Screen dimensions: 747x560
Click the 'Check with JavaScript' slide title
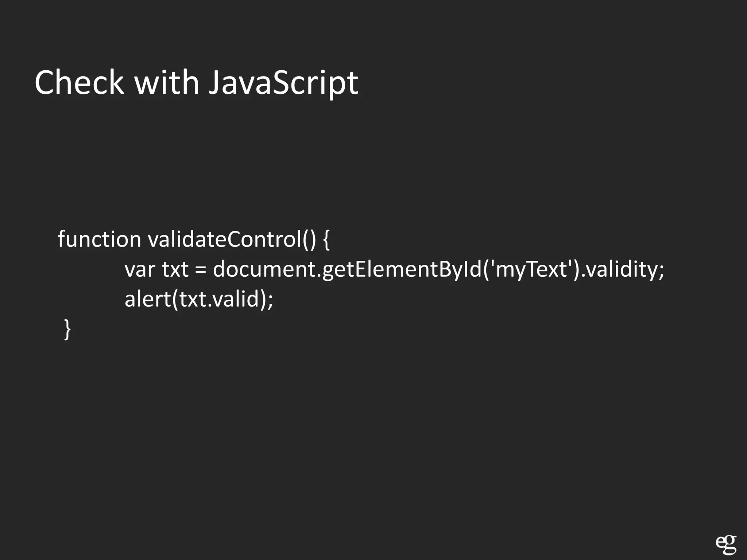point(196,83)
